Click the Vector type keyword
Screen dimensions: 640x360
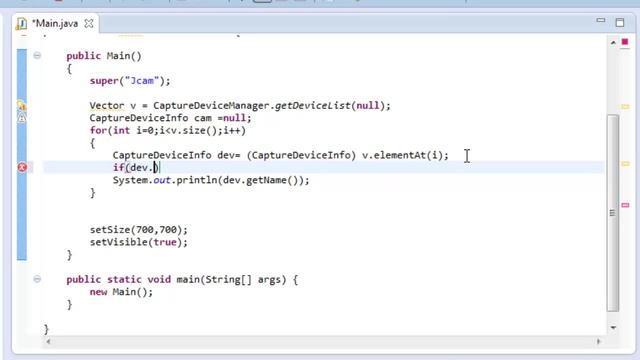point(107,106)
